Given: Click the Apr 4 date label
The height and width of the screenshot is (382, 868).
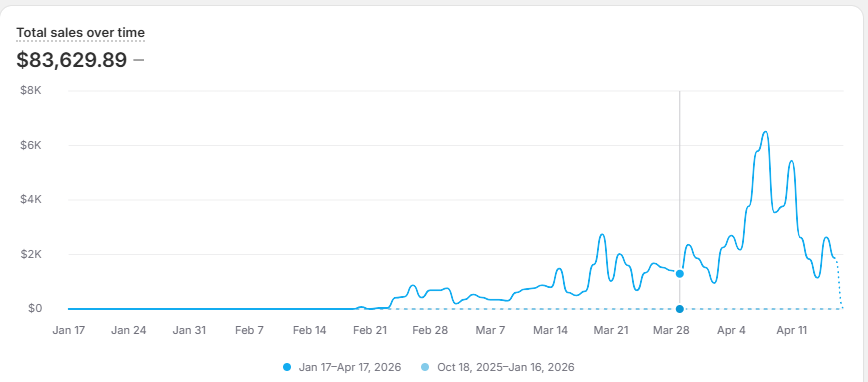Looking at the screenshot, I should tap(731, 331).
